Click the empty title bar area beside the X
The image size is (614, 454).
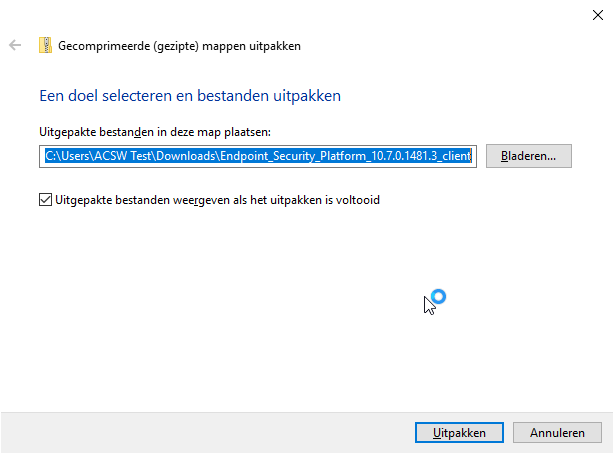point(431,16)
